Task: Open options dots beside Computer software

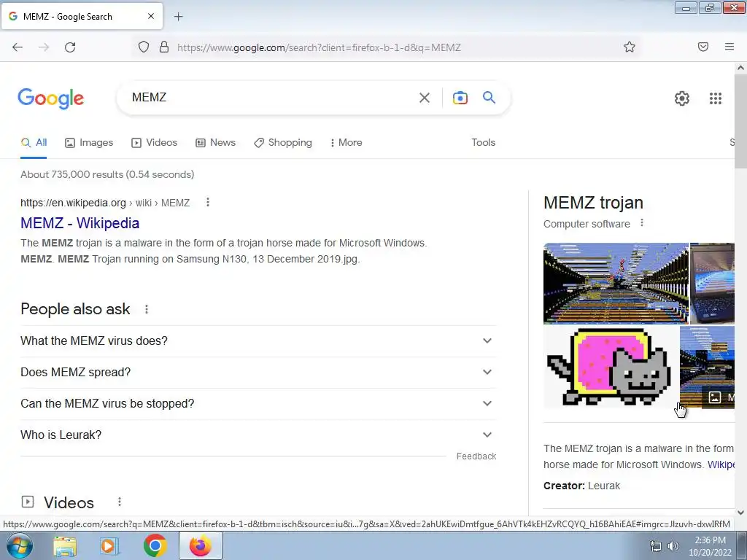Action: [x=642, y=223]
